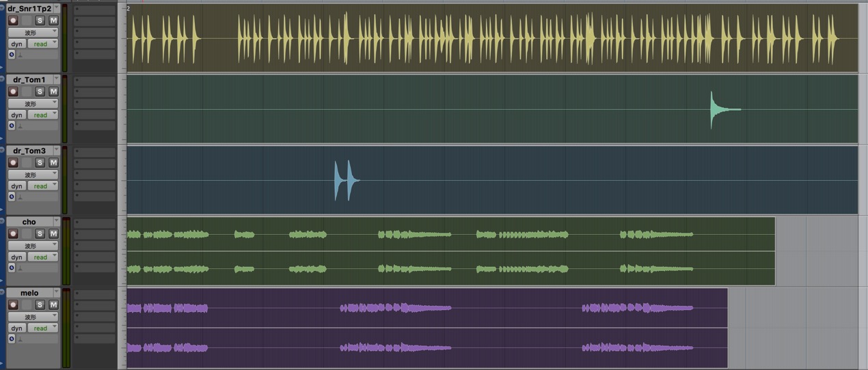Record-enable the dr_Tom3 track

pyautogui.click(x=13, y=162)
